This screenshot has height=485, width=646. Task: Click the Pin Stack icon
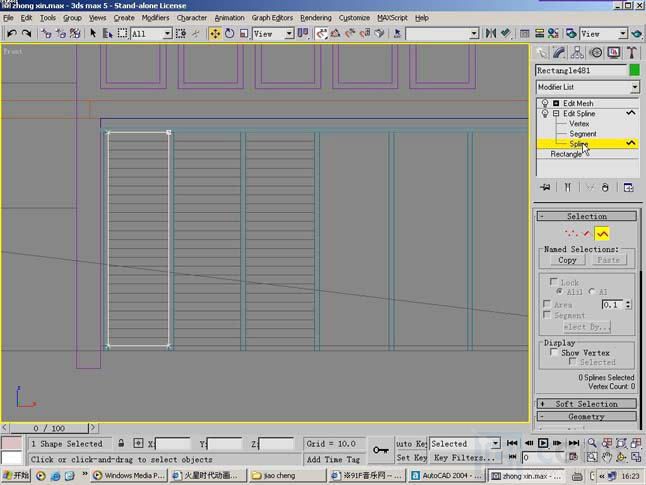(545, 188)
